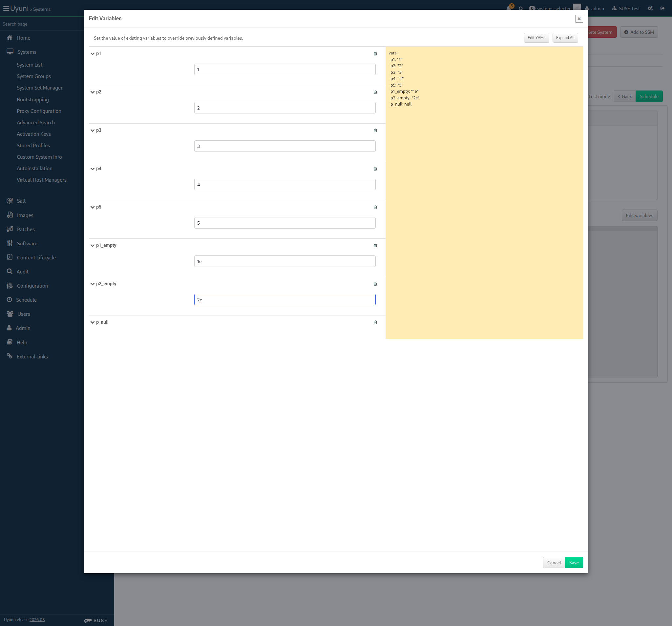Viewport: 672px width, 626px height.
Task: Collapse the p4 variable section
Action: pyautogui.click(x=92, y=169)
